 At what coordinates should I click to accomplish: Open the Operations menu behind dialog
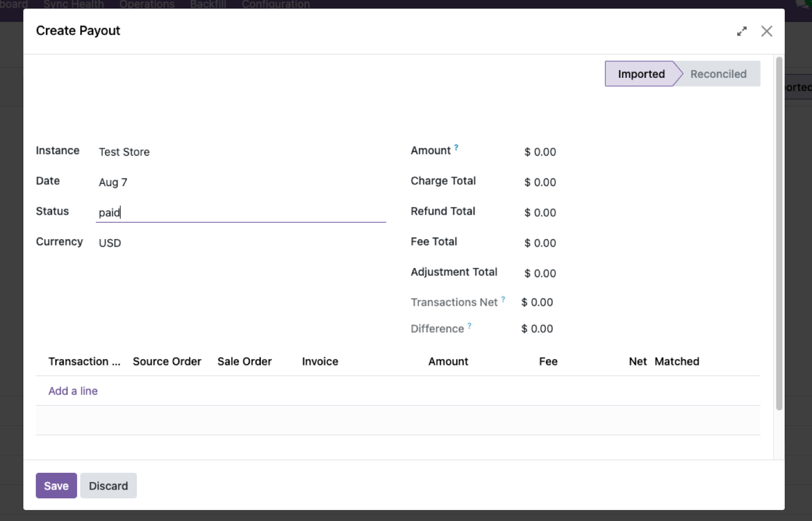point(147,4)
